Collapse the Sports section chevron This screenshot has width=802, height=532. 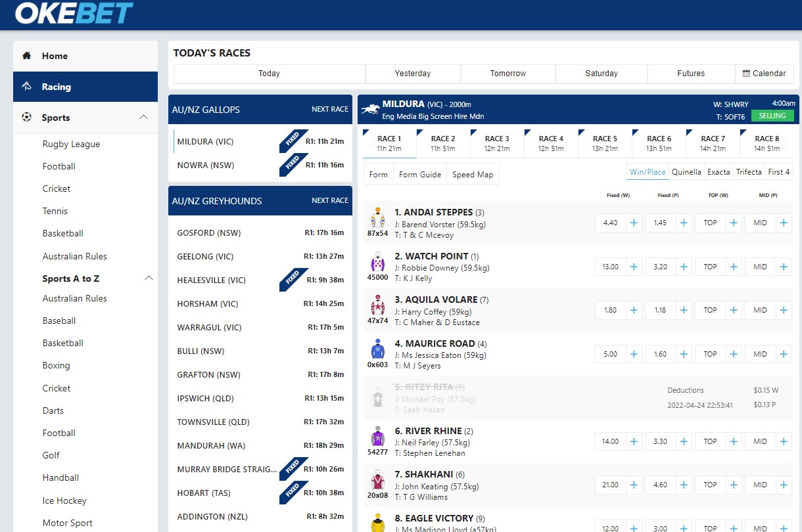click(x=144, y=118)
